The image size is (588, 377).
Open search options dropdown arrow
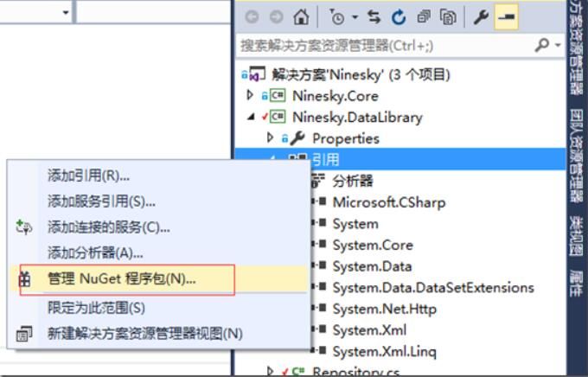click(x=558, y=45)
